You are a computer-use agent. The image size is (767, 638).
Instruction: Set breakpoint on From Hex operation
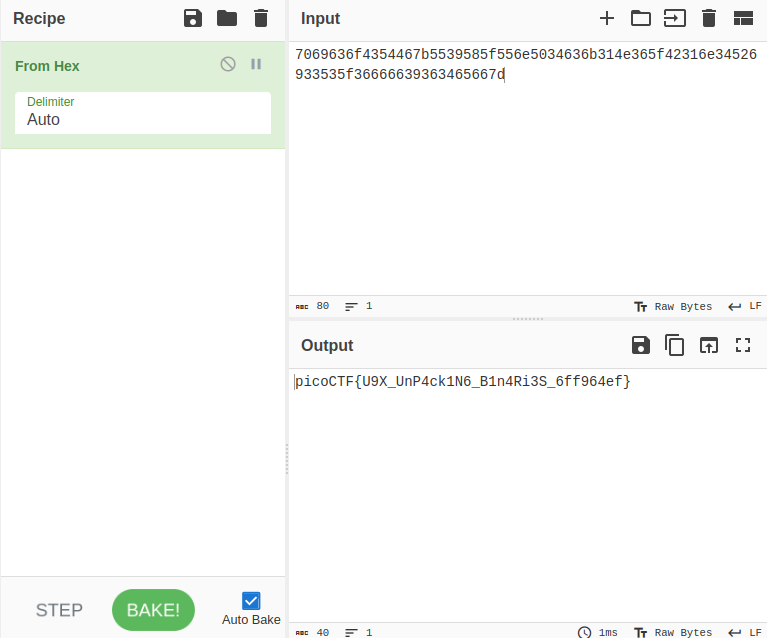pos(256,64)
